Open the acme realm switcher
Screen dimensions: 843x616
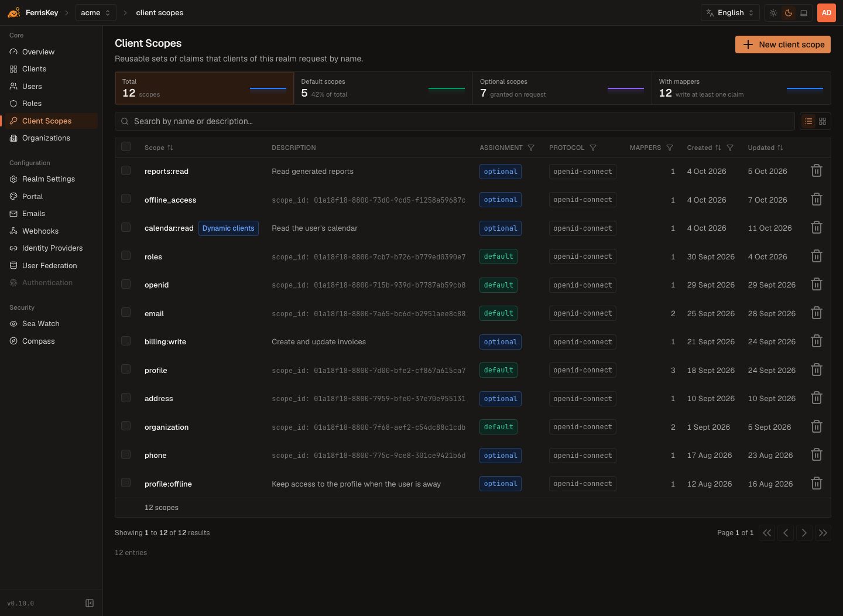point(95,13)
